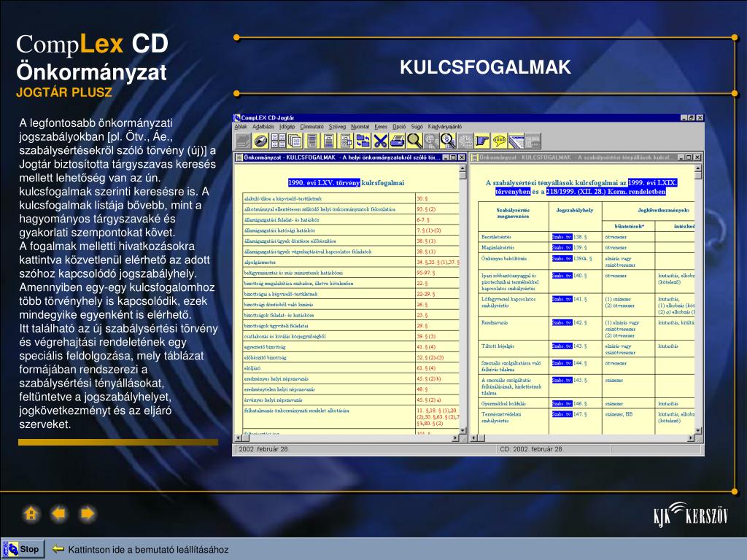Click the right document's horizontal scroll-left arrow

tap(474, 437)
